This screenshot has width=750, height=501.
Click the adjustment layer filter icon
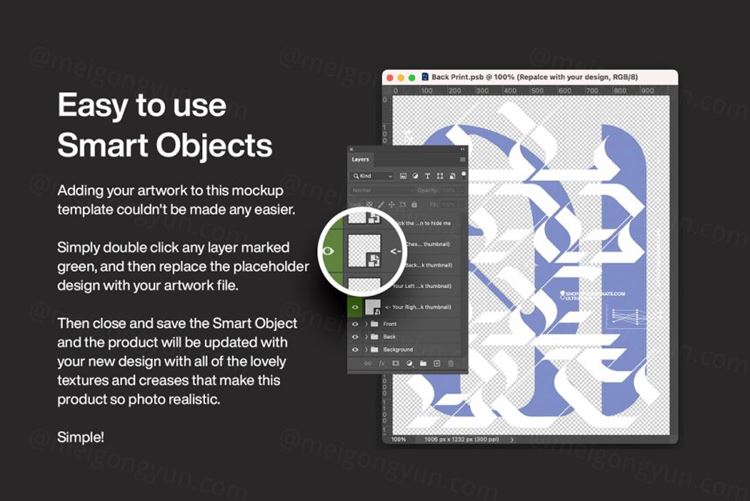pos(415,175)
